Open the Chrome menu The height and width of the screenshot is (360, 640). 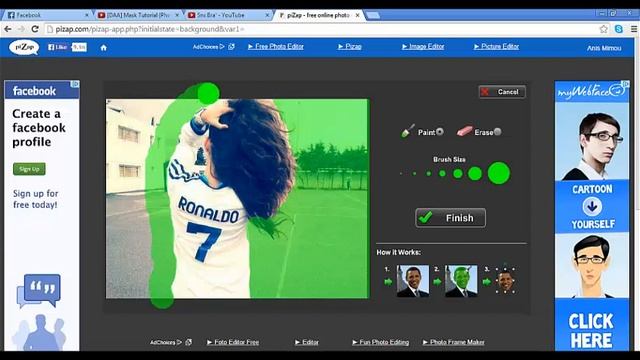click(x=633, y=29)
